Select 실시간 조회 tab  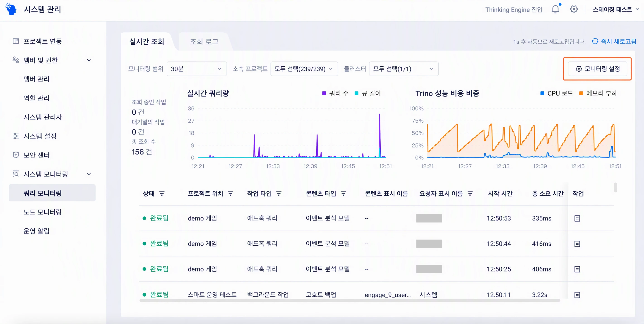coord(147,41)
